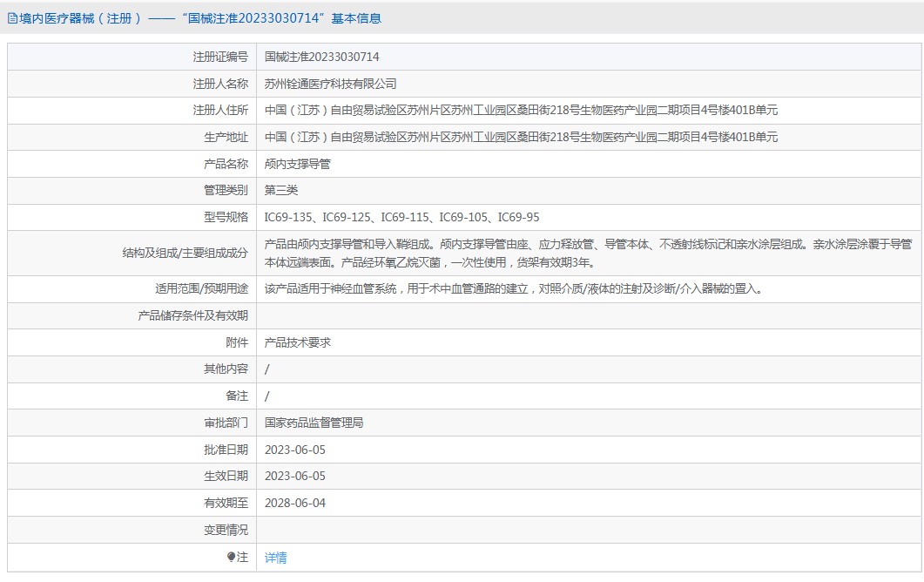Click the 结构及组成 description text
This screenshot has height=582, width=924.
588,253
